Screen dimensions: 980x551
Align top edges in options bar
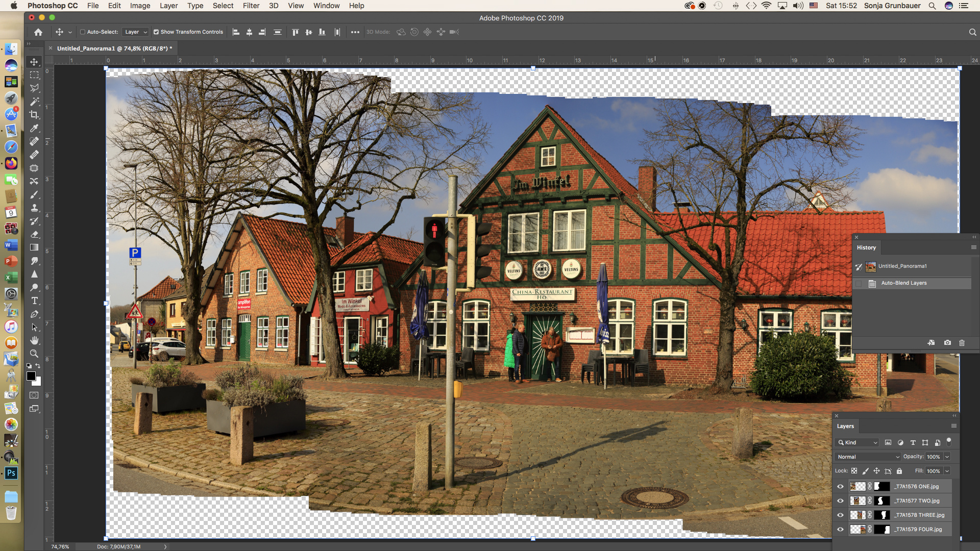pyautogui.click(x=295, y=32)
